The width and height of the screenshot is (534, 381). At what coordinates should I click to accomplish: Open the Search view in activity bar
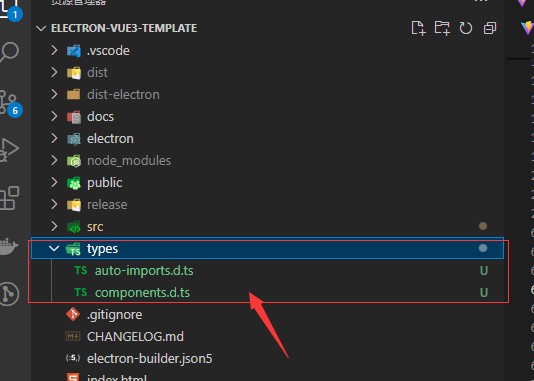9,52
